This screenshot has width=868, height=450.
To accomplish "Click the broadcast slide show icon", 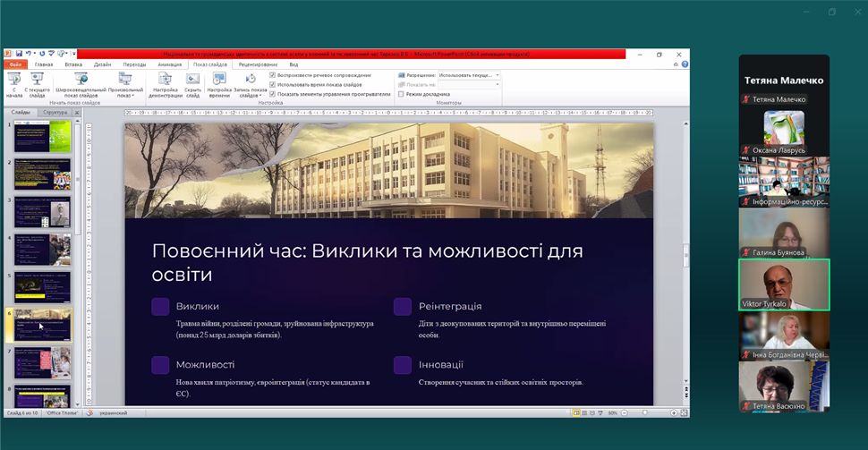I will [x=81, y=84].
